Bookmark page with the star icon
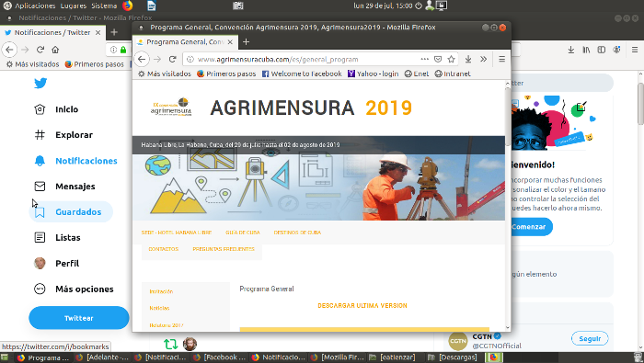The width and height of the screenshot is (644, 363). point(452,59)
